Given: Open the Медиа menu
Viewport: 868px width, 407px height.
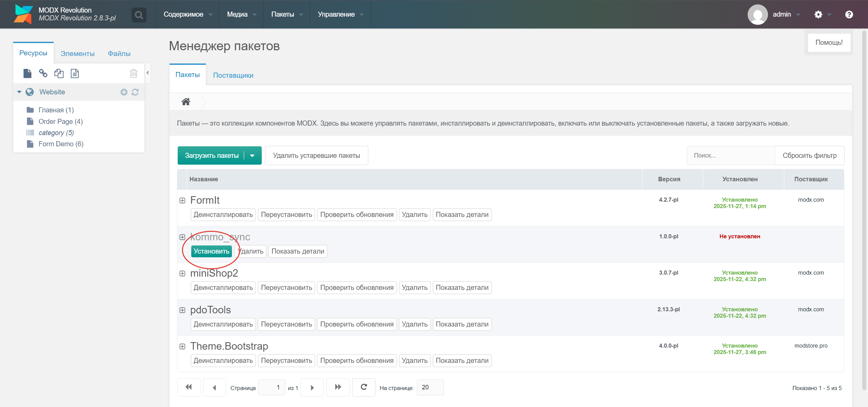Looking at the screenshot, I should [241, 14].
